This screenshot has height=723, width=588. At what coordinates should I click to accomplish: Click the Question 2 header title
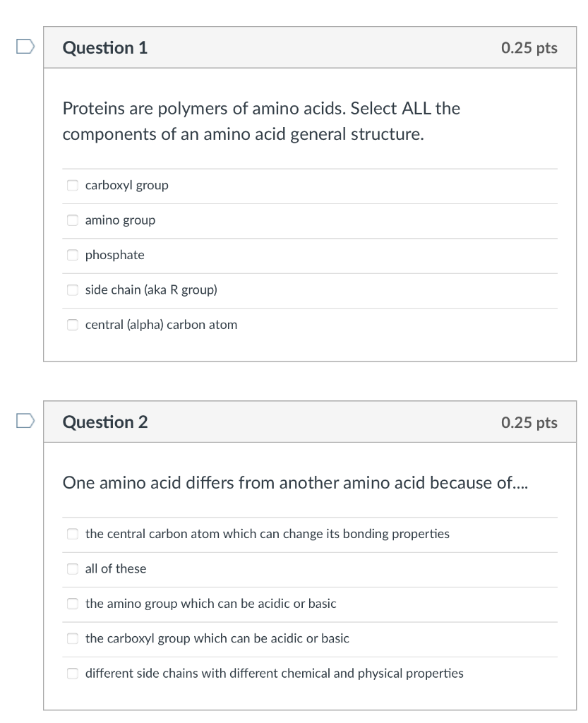[x=105, y=422]
